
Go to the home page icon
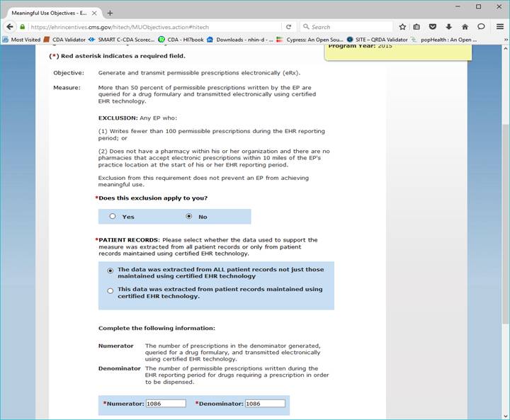tap(465, 27)
